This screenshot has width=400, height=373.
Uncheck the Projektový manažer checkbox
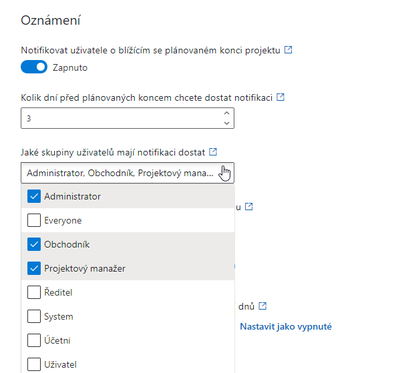[x=34, y=268]
